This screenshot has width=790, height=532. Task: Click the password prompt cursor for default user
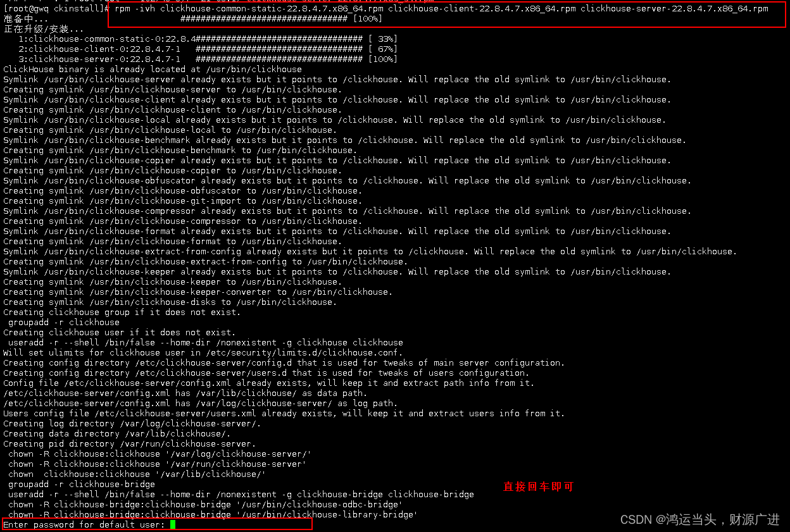[173, 524]
